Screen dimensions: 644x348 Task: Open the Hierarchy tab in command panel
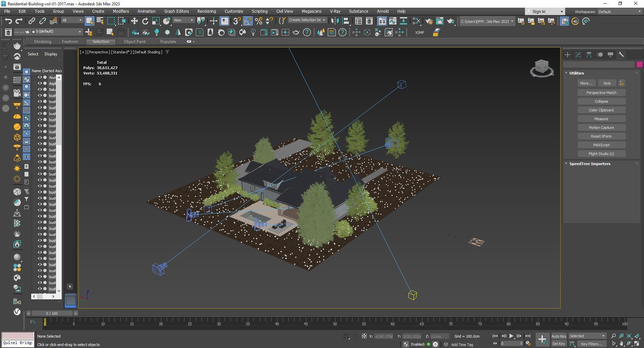coord(589,55)
